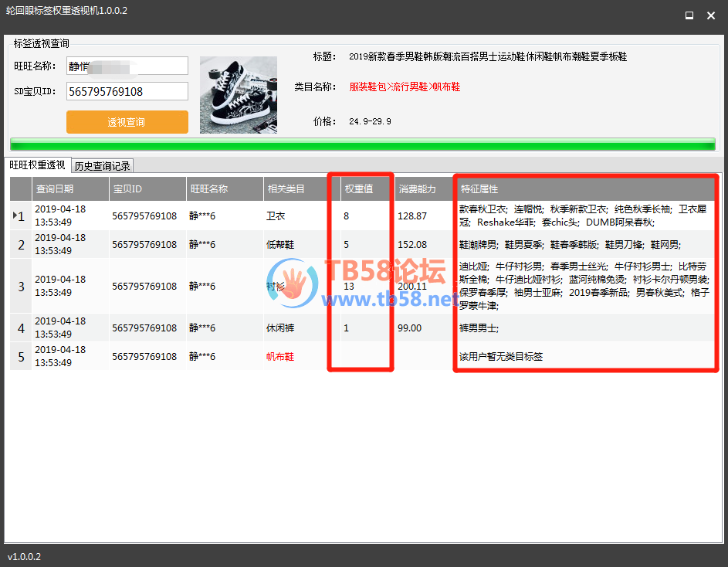Click the red 帆布鞋 cell in row 5
This screenshot has width=728, height=567.
pos(280,357)
